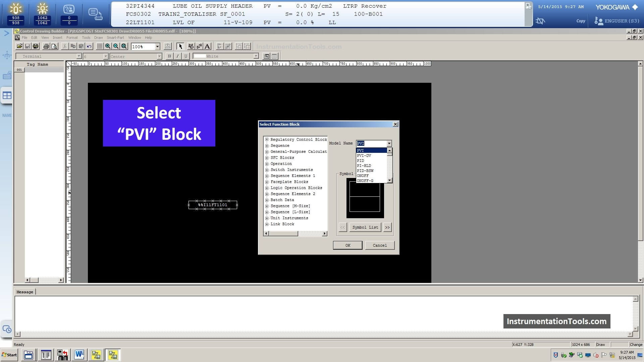Viewport: 644px width, 362px height.
Task: Select the arrow pointer tool
Action: [x=180, y=47]
